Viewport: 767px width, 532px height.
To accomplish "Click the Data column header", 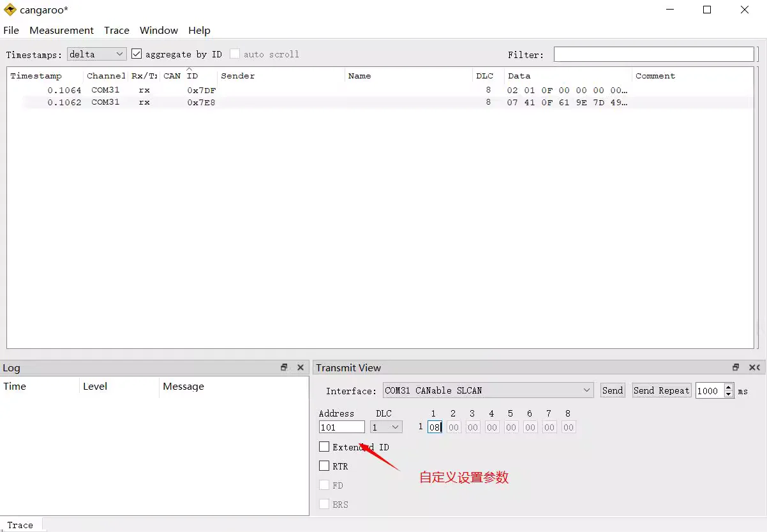I will point(569,75).
